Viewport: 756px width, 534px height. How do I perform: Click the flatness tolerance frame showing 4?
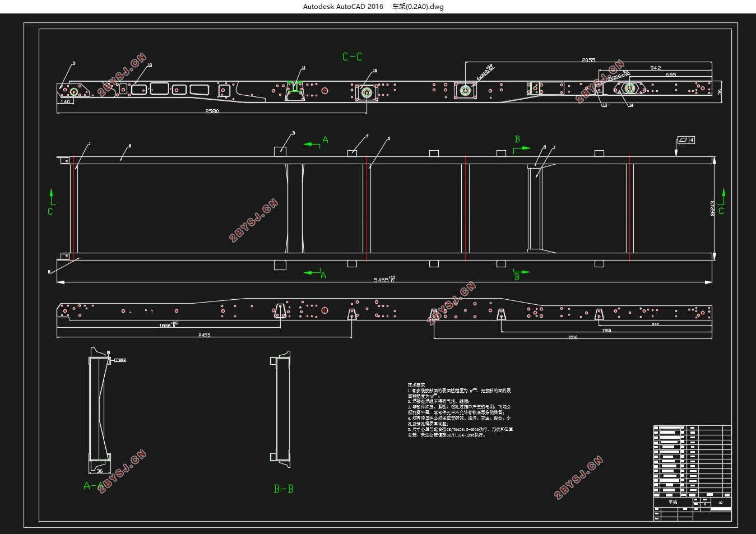point(687,140)
